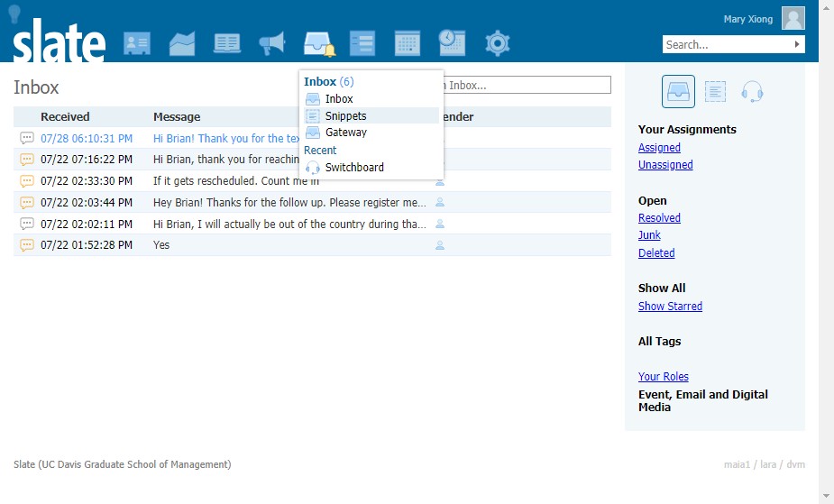834x504 pixels.
Task: Open message 'Hi Brian, I will actually be out'
Action: click(289, 224)
